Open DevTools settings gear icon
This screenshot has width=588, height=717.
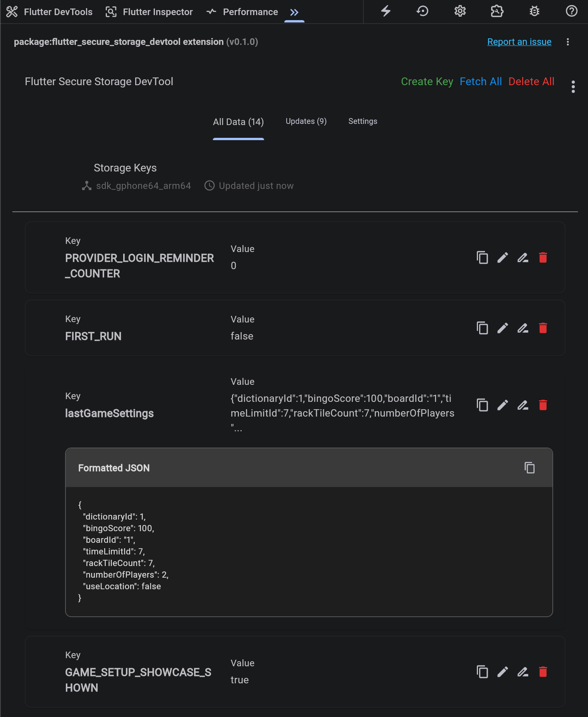pyautogui.click(x=460, y=11)
